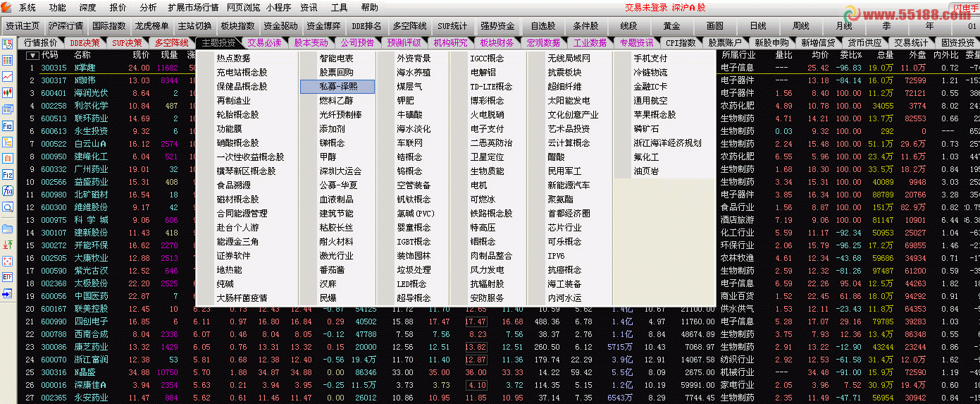
Task: Select 热点数据 in the theme dropdown
Action: 233,59
